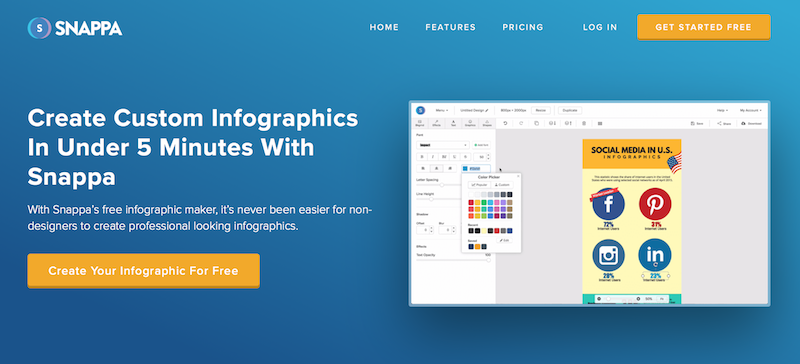This screenshot has width=800, height=364.
Task: Click Create Your Infographic For Free
Action: [143, 271]
